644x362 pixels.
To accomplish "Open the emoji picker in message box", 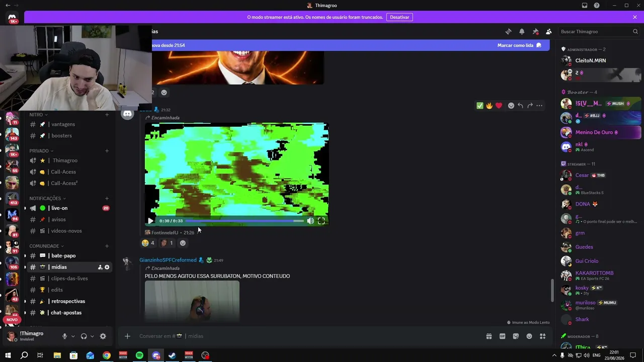I will [529, 336].
